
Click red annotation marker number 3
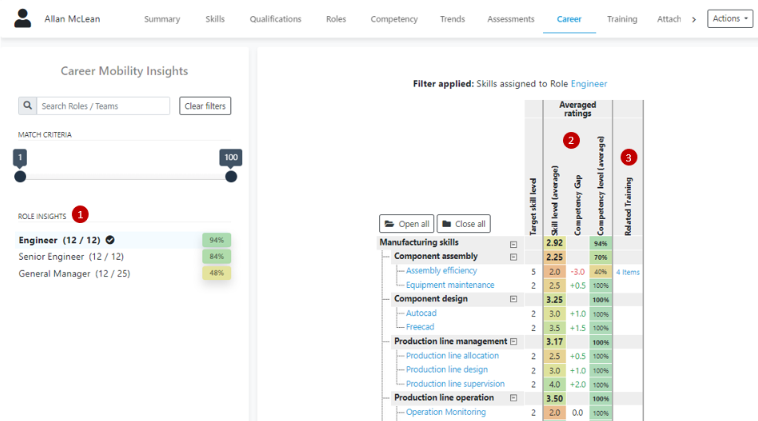point(628,157)
